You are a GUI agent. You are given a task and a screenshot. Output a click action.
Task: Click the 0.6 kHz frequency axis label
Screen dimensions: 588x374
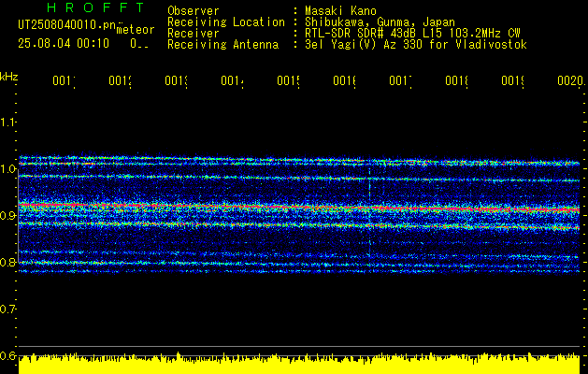(7, 355)
